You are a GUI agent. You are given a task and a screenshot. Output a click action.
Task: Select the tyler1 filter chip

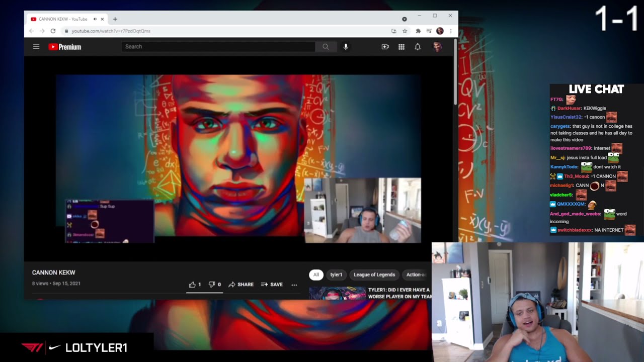click(336, 275)
